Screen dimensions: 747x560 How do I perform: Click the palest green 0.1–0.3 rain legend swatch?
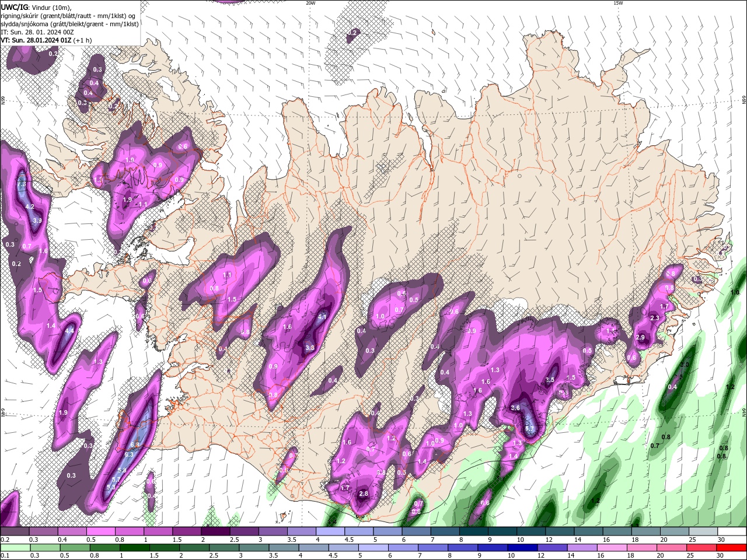15,548
